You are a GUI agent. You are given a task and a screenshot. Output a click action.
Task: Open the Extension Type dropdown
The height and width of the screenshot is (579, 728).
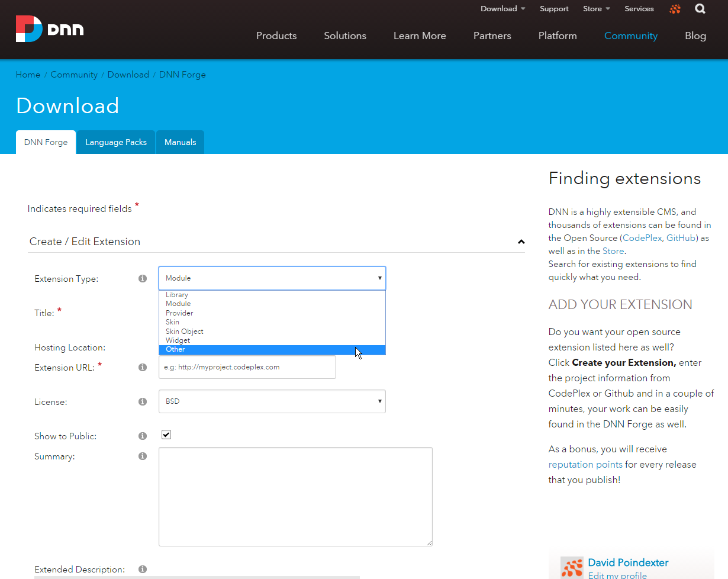272,278
